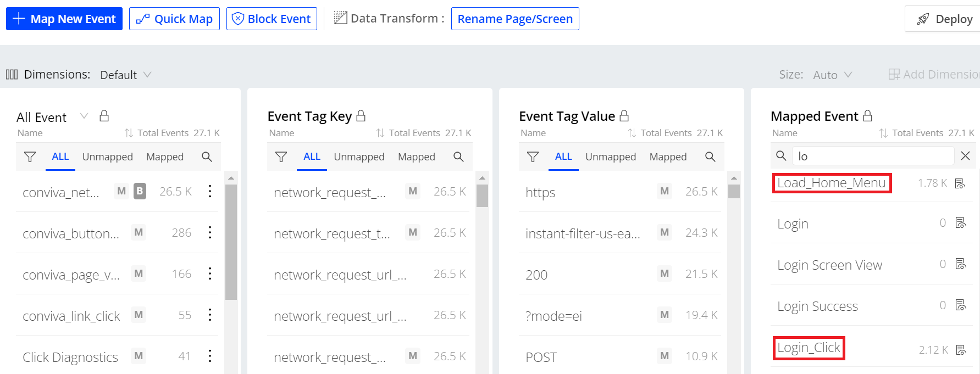This screenshot has height=374, width=980.
Task: Toggle the lock icon beside Event Tag Value
Action: point(624,116)
